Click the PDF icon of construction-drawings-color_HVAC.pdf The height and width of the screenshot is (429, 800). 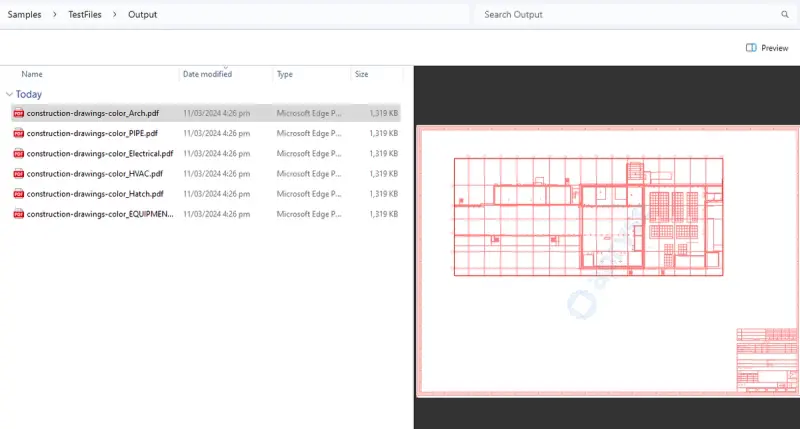point(18,173)
